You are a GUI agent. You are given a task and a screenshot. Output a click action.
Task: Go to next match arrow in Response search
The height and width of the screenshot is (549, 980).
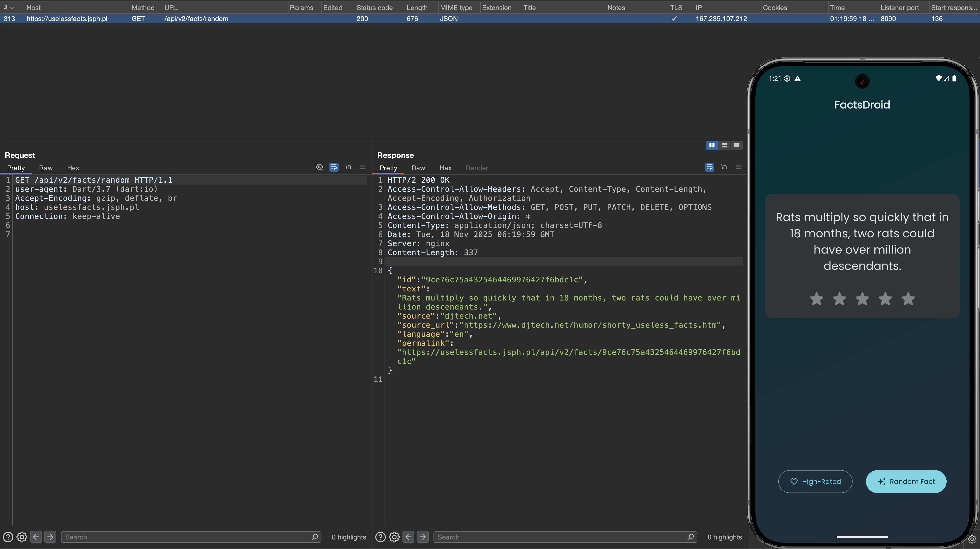[422, 537]
